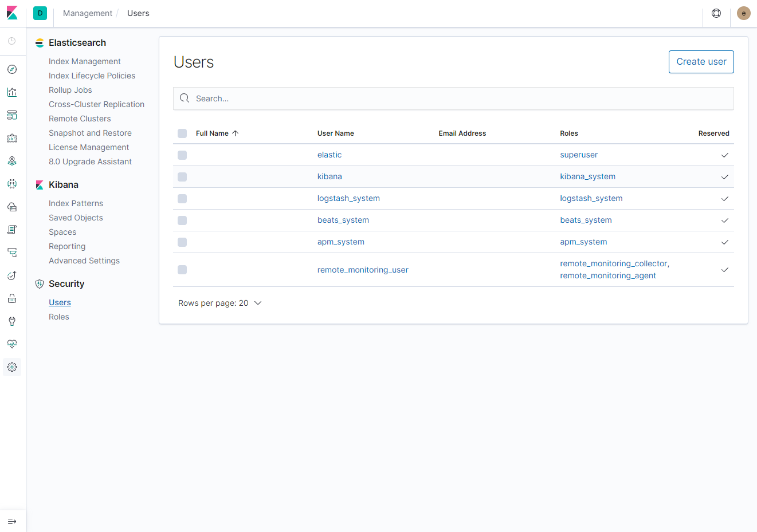757x532 pixels.
Task: Expand the side navigation using bottom arrow icon
Action: (x=12, y=522)
